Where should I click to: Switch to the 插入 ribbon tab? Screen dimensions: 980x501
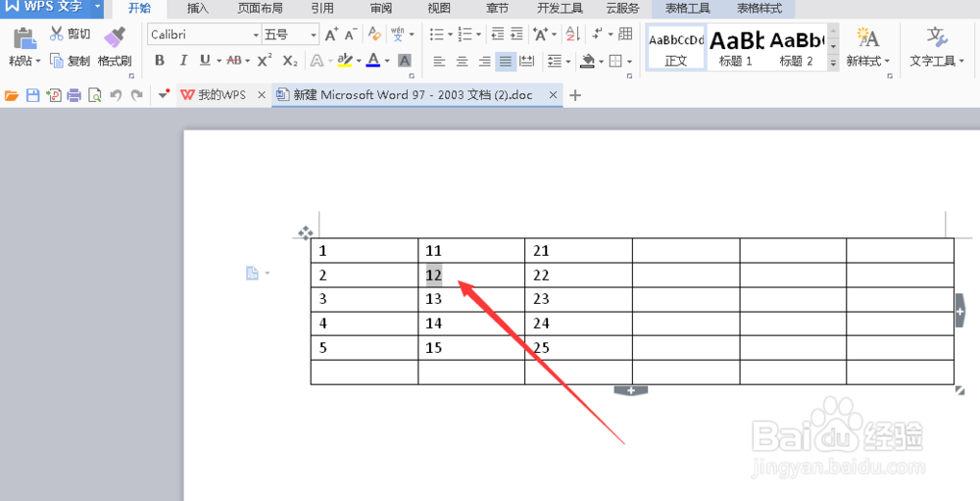point(198,8)
